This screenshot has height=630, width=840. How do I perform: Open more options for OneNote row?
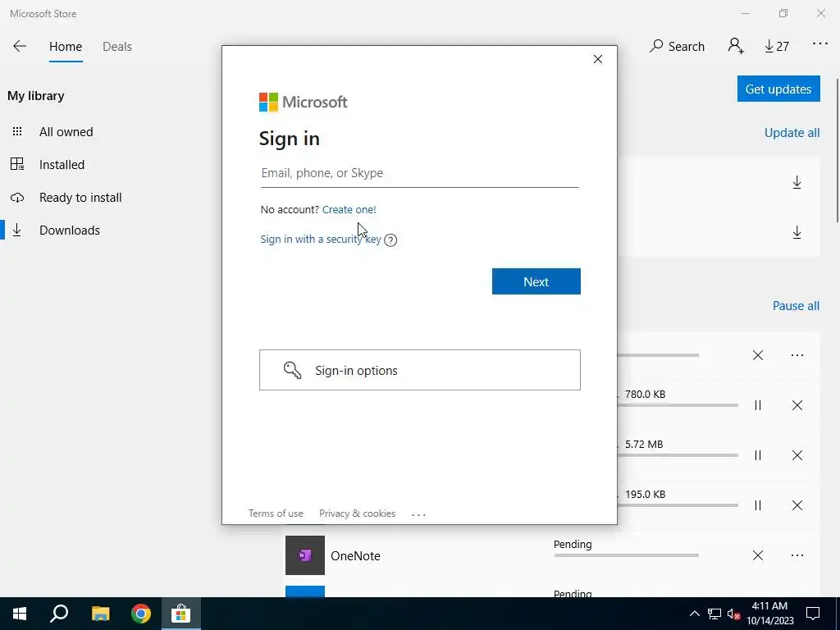click(797, 555)
